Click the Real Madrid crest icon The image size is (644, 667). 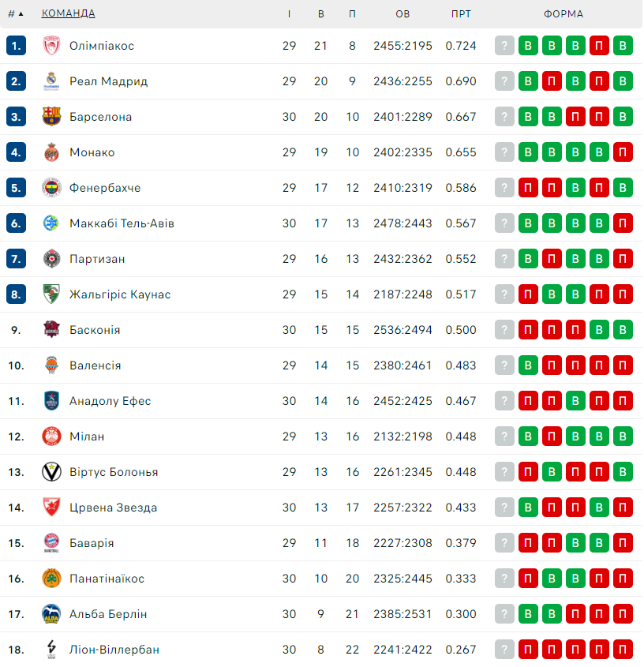[x=51, y=81]
